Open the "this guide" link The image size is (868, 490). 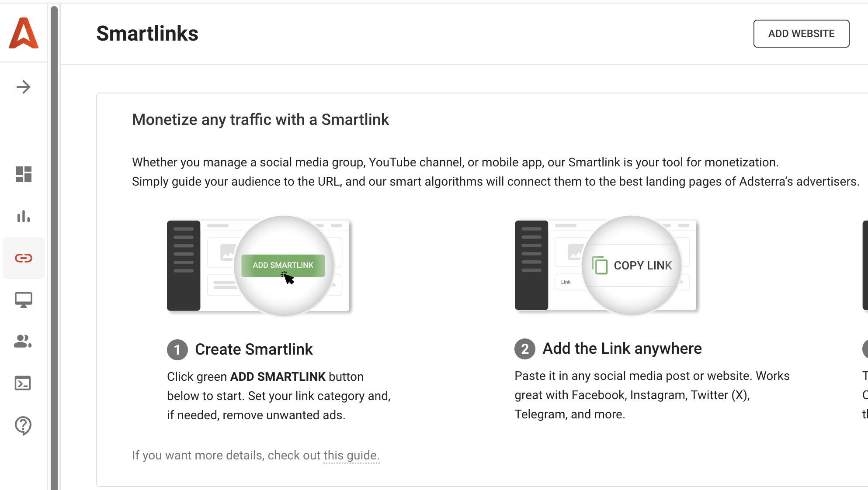point(351,455)
